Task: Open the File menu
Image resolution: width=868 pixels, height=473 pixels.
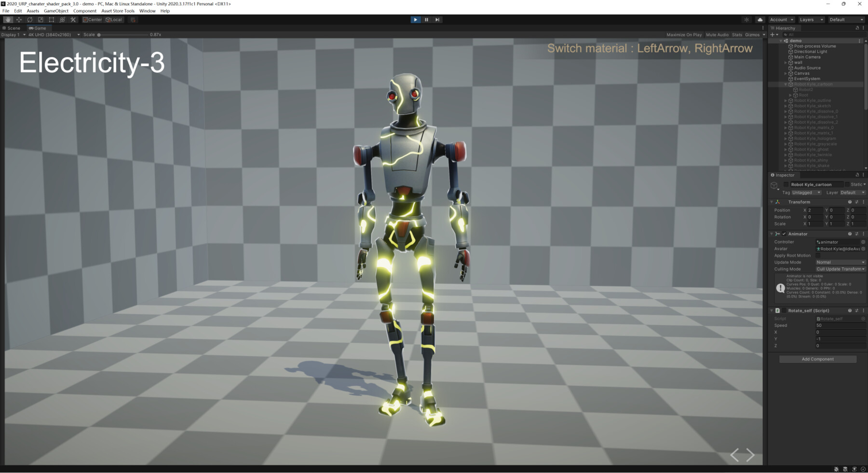Action: [6, 11]
